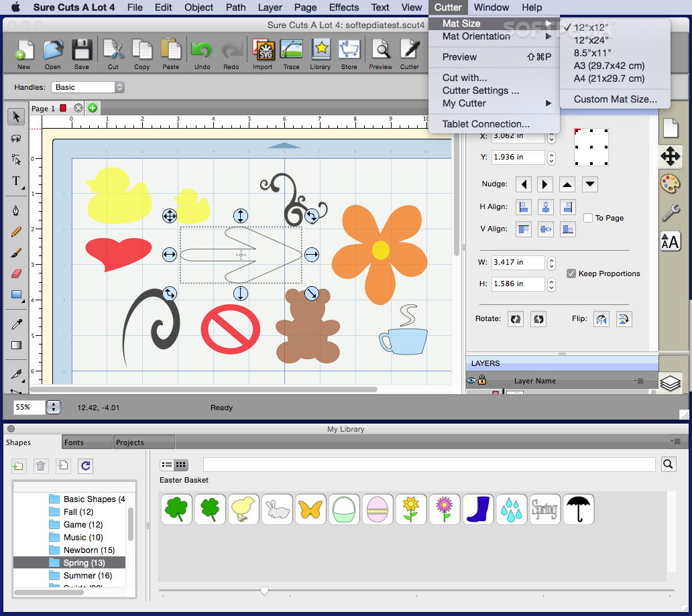Viewport: 692px width, 616px height.
Task: Toggle layer visibility eye icon
Action: click(x=471, y=380)
